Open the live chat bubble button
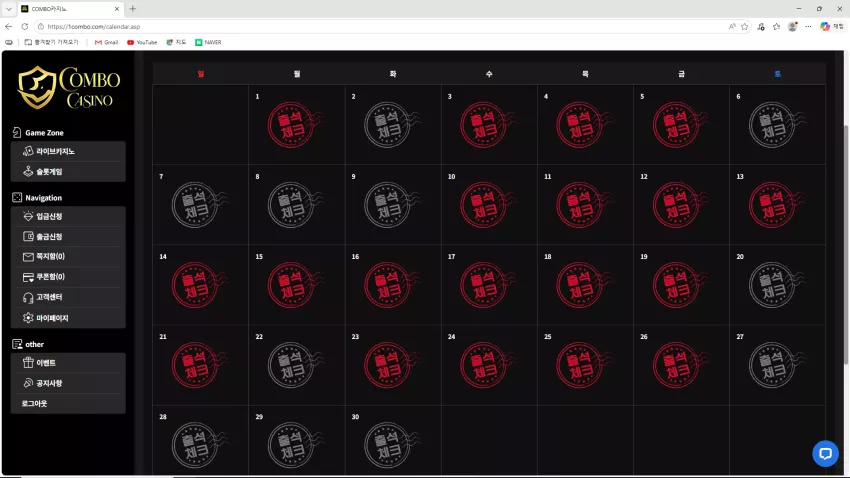850x478 pixels. [x=825, y=454]
